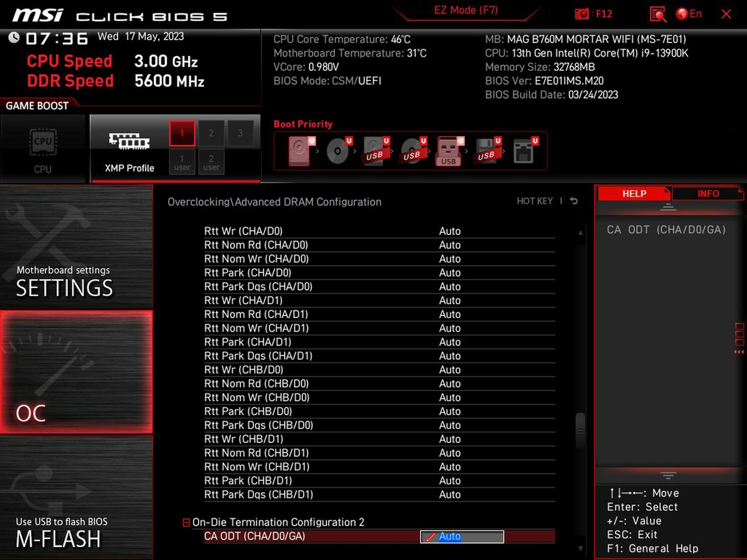Click the Overclocking\Advanced DRAM Configuration breadcrumb
Viewport: 747px width, 560px height.
[x=275, y=202]
